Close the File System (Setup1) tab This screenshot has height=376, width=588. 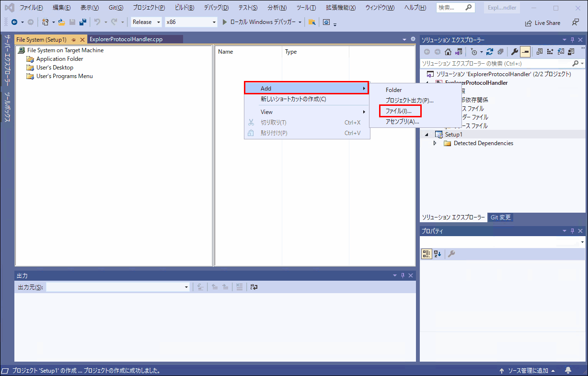click(82, 39)
